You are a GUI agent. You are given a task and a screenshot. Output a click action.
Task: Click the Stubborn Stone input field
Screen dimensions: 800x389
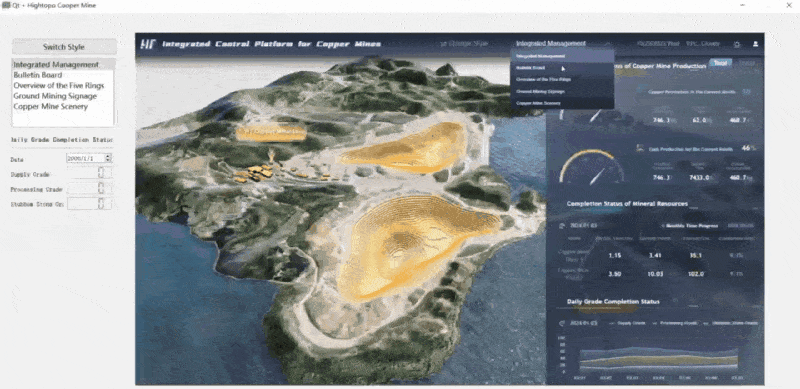point(89,204)
